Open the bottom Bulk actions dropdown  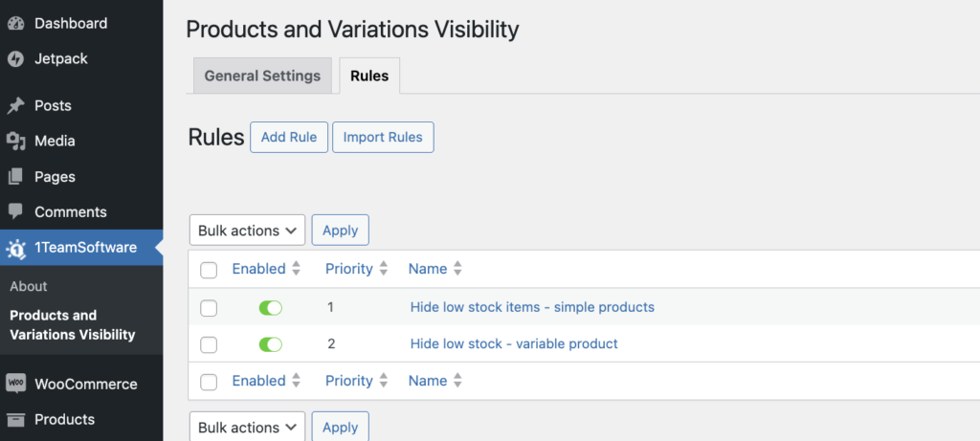click(248, 428)
